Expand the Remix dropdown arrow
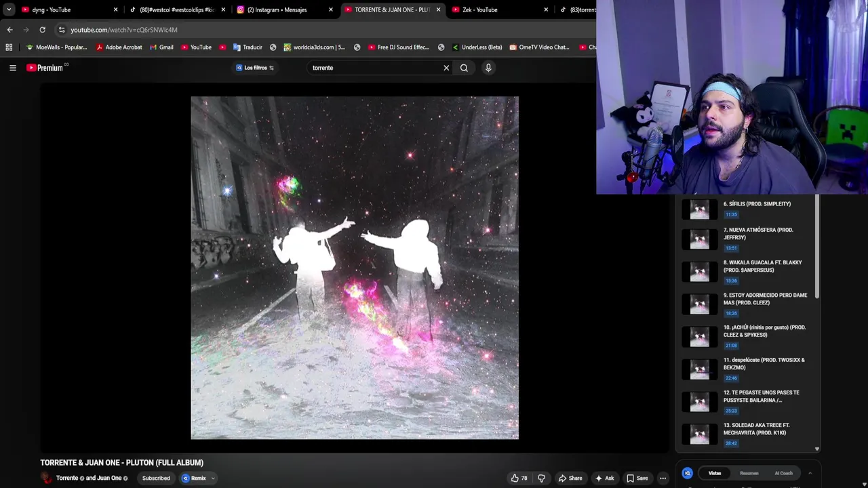The image size is (868, 488). 213,479
